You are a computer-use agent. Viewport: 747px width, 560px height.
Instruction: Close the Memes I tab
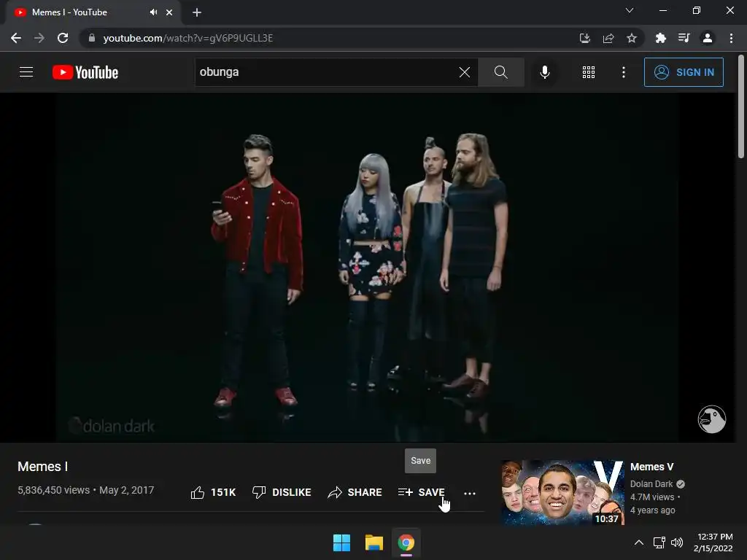point(169,12)
